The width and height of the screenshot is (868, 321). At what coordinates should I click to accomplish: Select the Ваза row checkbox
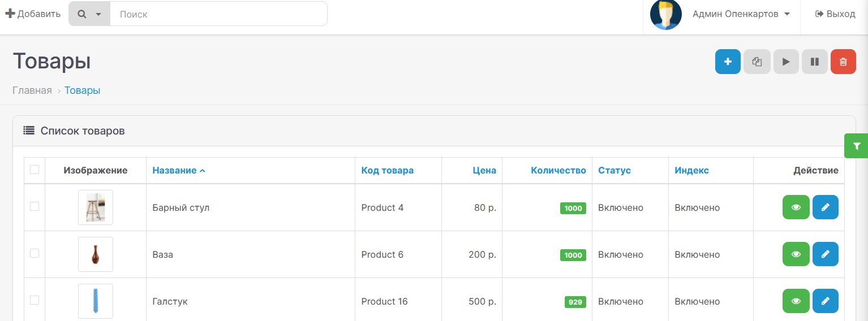(35, 254)
